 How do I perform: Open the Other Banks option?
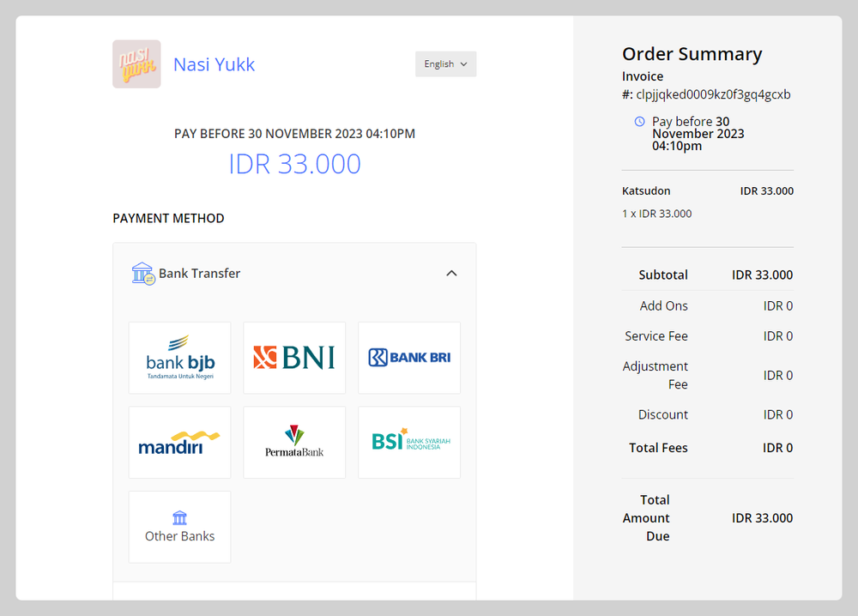point(179,527)
